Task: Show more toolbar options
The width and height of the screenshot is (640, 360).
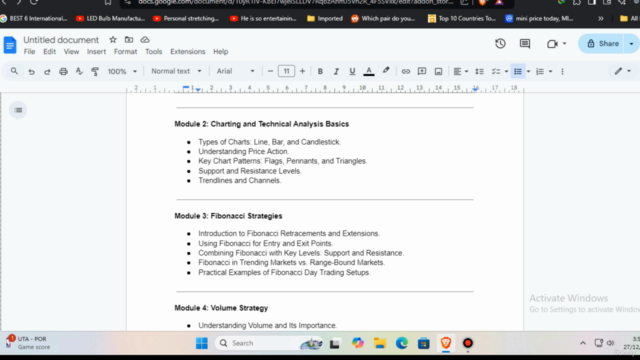Action: tap(562, 71)
